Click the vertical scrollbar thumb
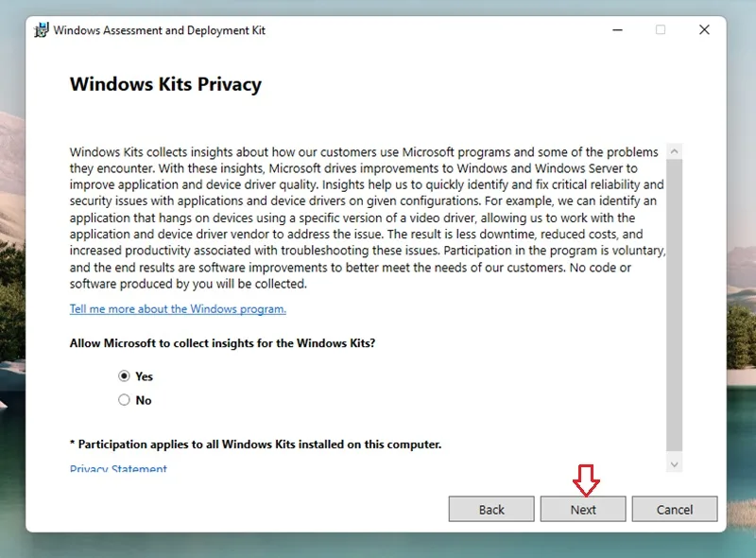The height and width of the screenshot is (558, 756). pos(675,305)
